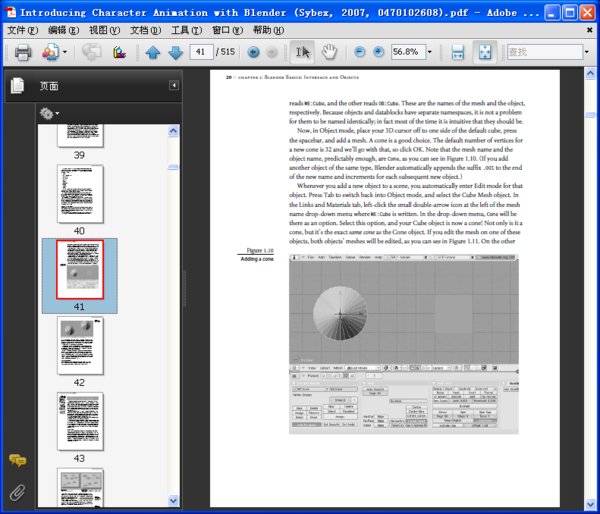The image size is (600, 514).
Task: Close the document with the menu bar X
Action: (x=589, y=30)
